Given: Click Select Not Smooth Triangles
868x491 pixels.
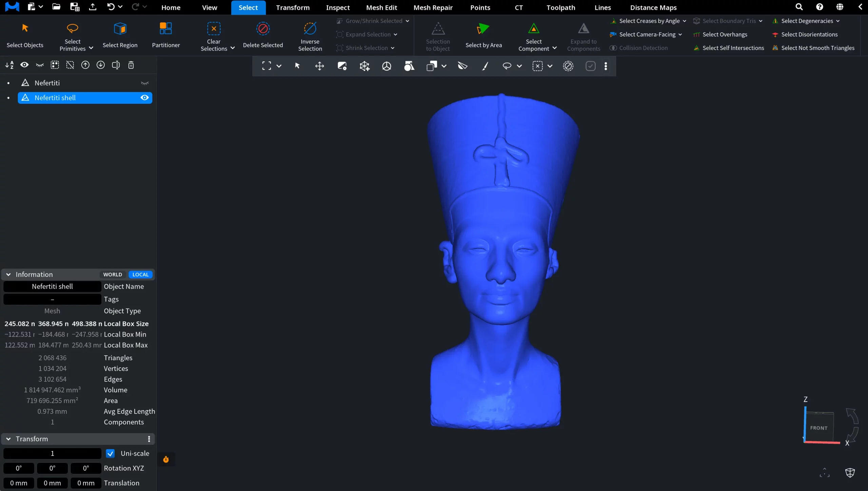Looking at the screenshot, I should (813, 48).
